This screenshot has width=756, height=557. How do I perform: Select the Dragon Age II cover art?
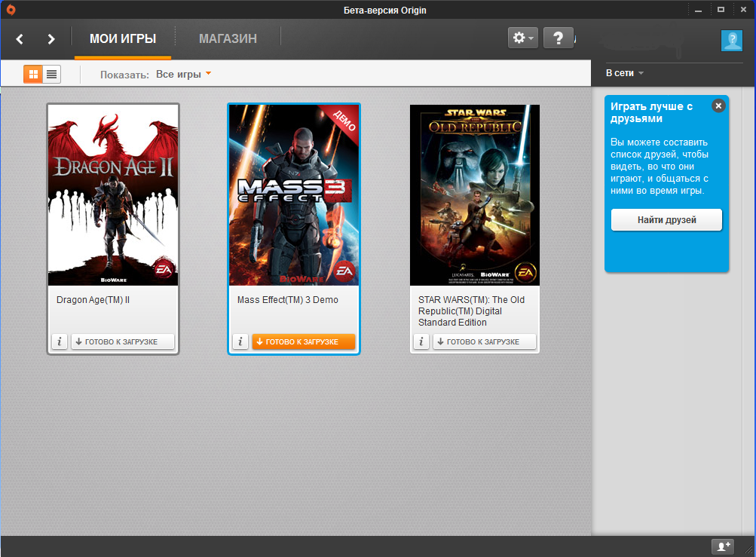[113, 195]
